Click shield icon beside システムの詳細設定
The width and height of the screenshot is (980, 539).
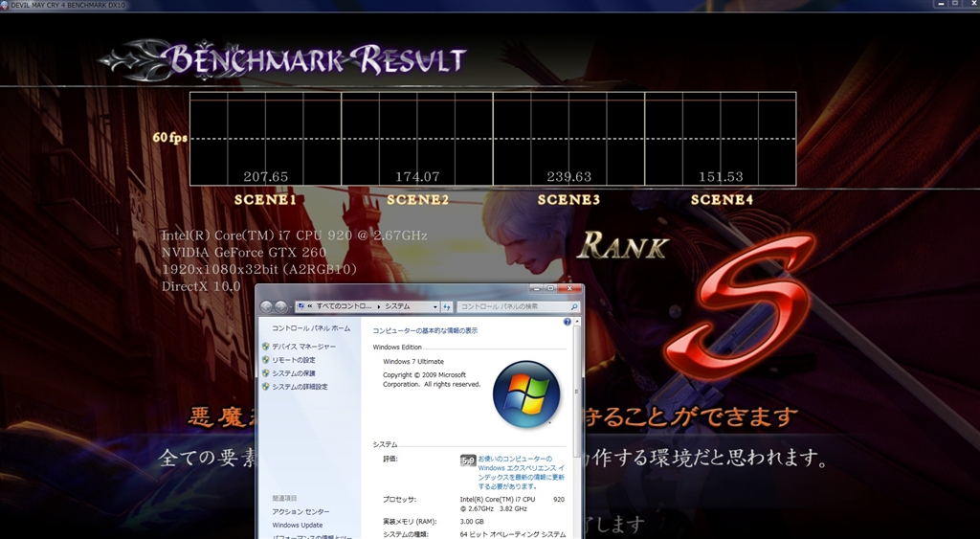pyautogui.click(x=266, y=387)
